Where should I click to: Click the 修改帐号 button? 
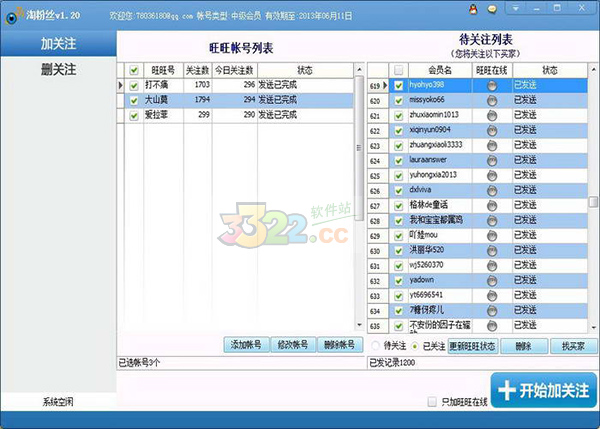293,345
